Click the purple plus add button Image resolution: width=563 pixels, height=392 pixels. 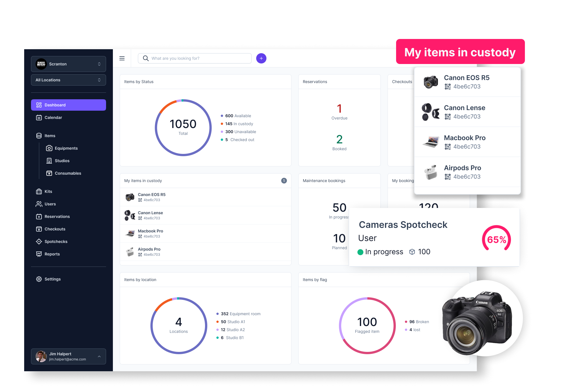click(261, 58)
